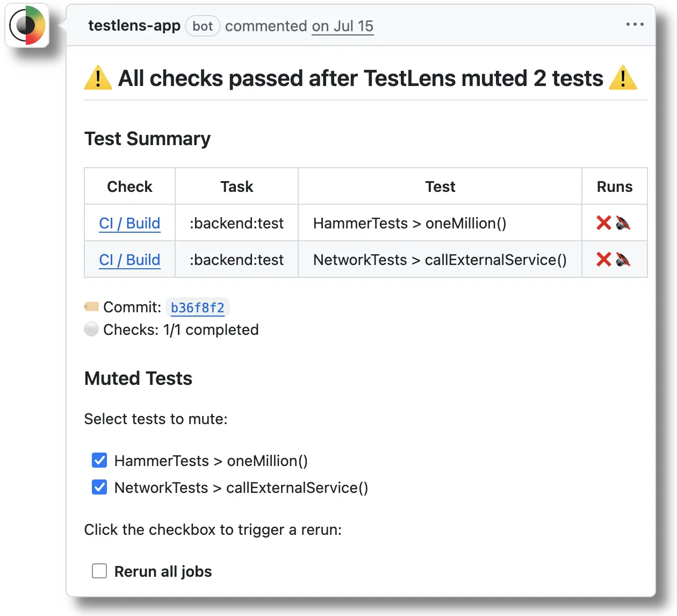This screenshot has width=677, height=616.
Task: Open the first CI / Build check link
Action: tap(129, 223)
